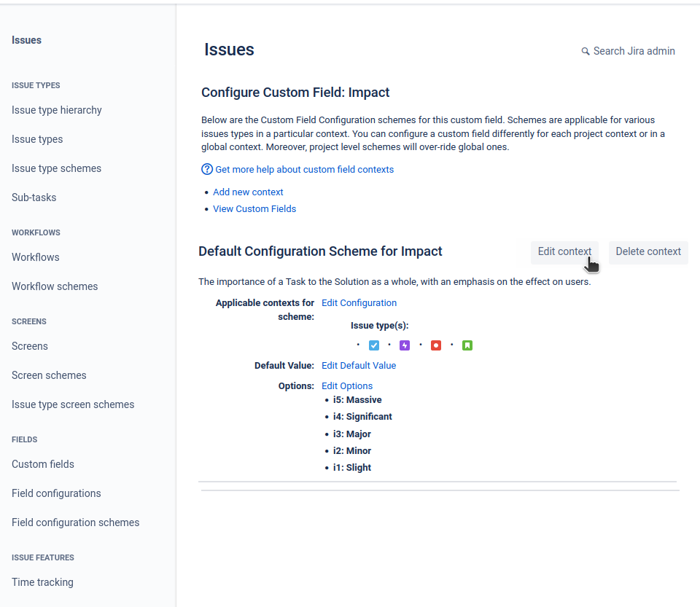Open Workflow schemes sidebar item
Image resolution: width=700 pixels, height=607 pixels.
[55, 286]
